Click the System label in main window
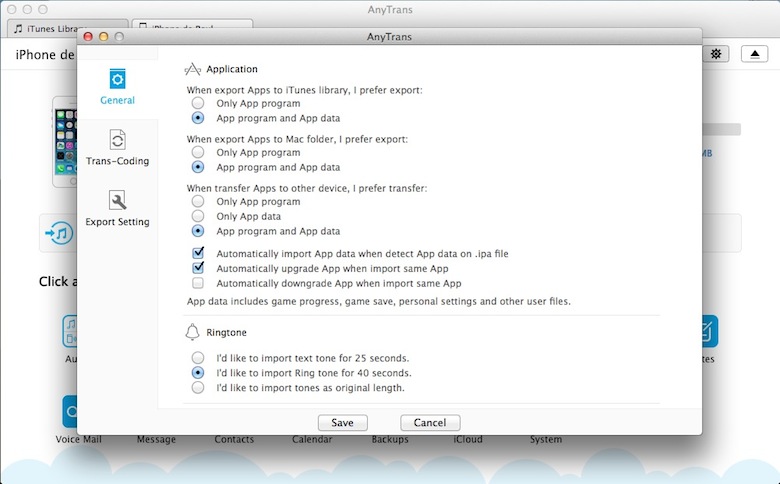780x484 pixels. pos(546,440)
